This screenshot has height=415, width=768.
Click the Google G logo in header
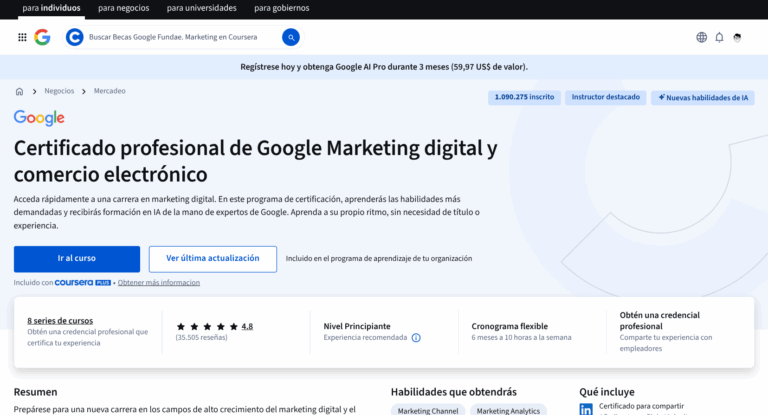pyautogui.click(x=42, y=37)
